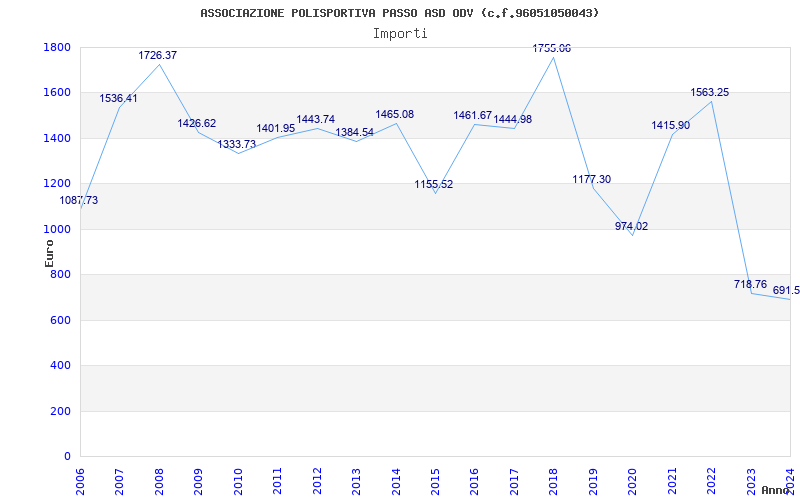This screenshot has width=800, height=500.
Task: Click the 1000 y-axis tick label
Action: coord(57,230)
